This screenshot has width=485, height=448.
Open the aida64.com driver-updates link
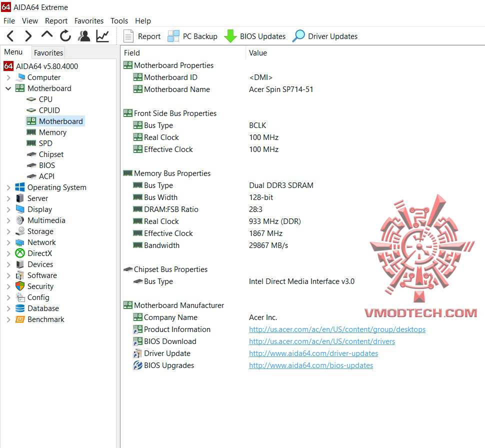pos(313,353)
